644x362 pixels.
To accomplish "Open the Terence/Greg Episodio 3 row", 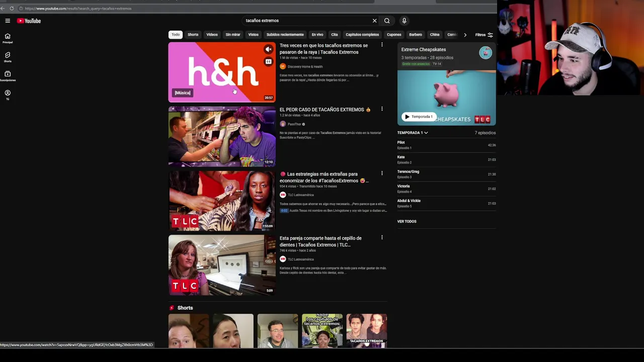I will [x=447, y=174].
